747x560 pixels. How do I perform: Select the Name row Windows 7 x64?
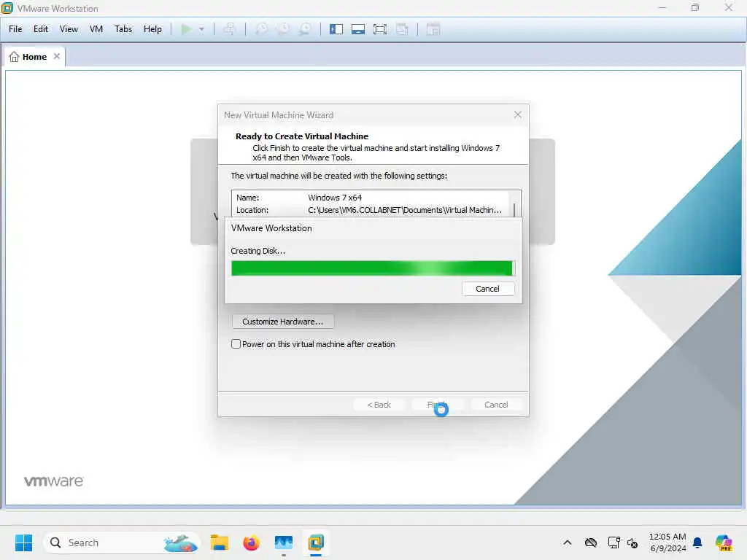pyautogui.click(x=370, y=198)
